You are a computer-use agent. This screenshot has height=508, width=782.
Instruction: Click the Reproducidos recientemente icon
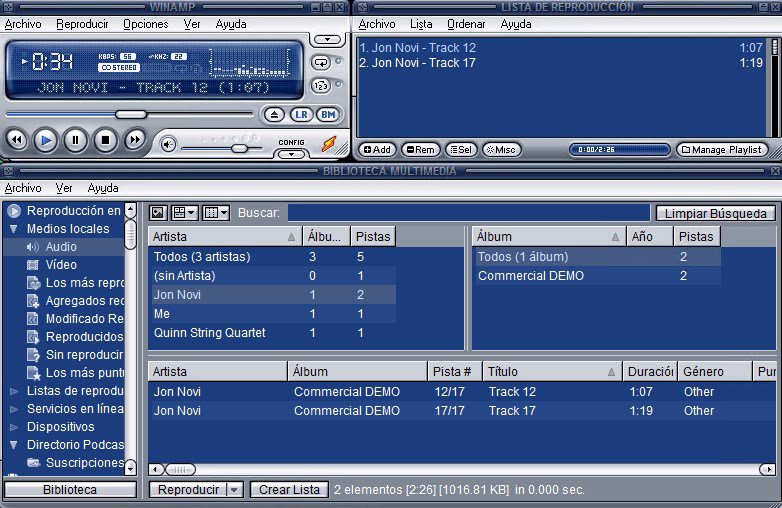(33, 337)
